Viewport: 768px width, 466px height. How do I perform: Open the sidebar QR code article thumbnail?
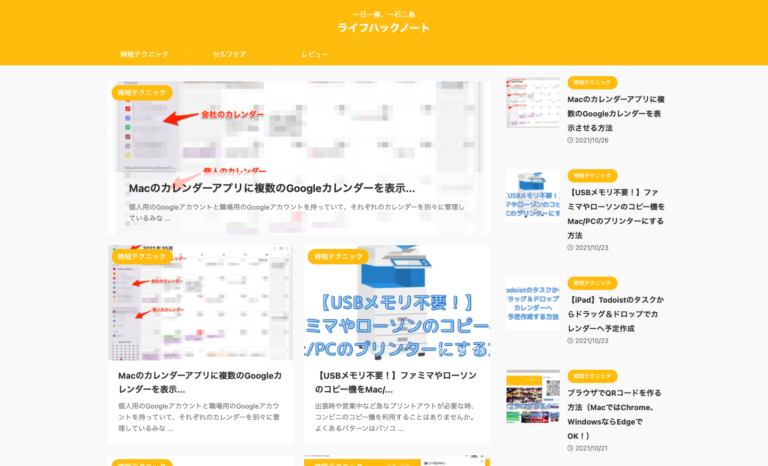click(533, 397)
